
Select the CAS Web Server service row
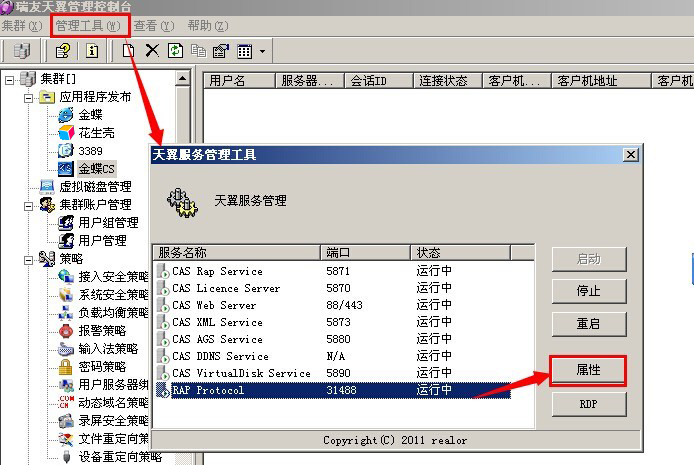coord(333,305)
